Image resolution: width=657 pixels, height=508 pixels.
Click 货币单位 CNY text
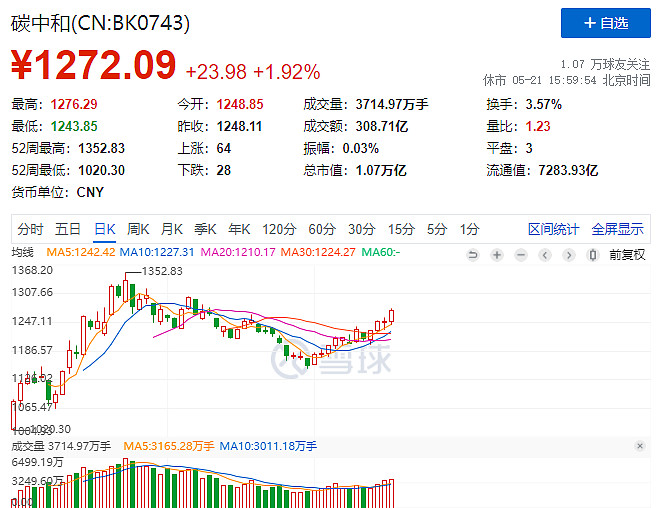90,192
